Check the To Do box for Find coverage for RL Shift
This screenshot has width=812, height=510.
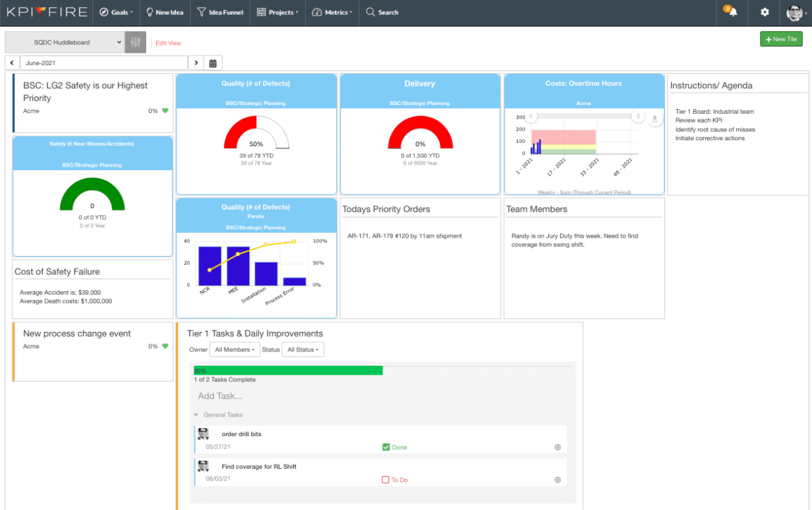(x=386, y=480)
